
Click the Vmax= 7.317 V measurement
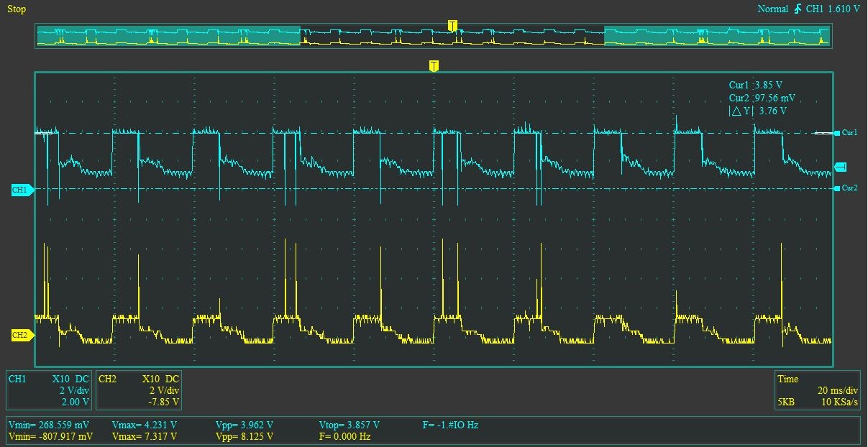point(145,436)
